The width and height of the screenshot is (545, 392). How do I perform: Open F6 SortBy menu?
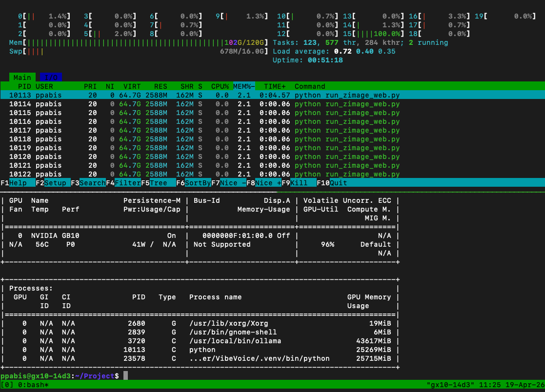(x=198, y=183)
